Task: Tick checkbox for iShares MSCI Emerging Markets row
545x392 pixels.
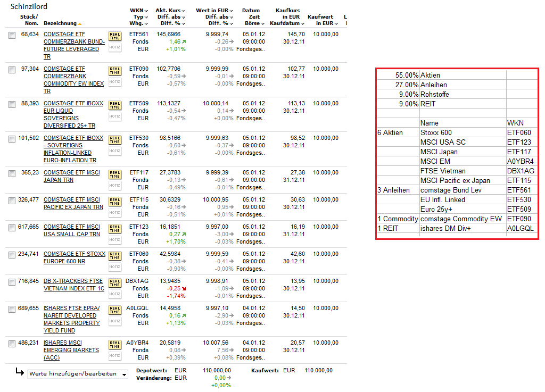Action: (x=12, y=344)
